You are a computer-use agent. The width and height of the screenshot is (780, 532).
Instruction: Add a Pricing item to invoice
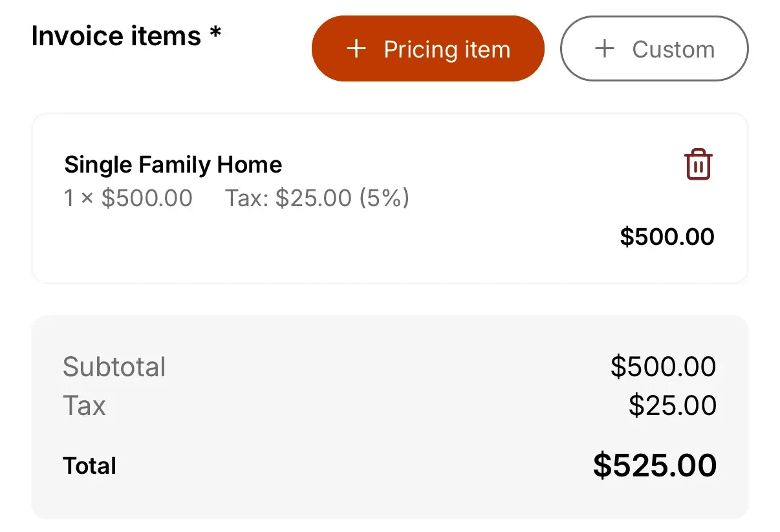pos(428,49)
